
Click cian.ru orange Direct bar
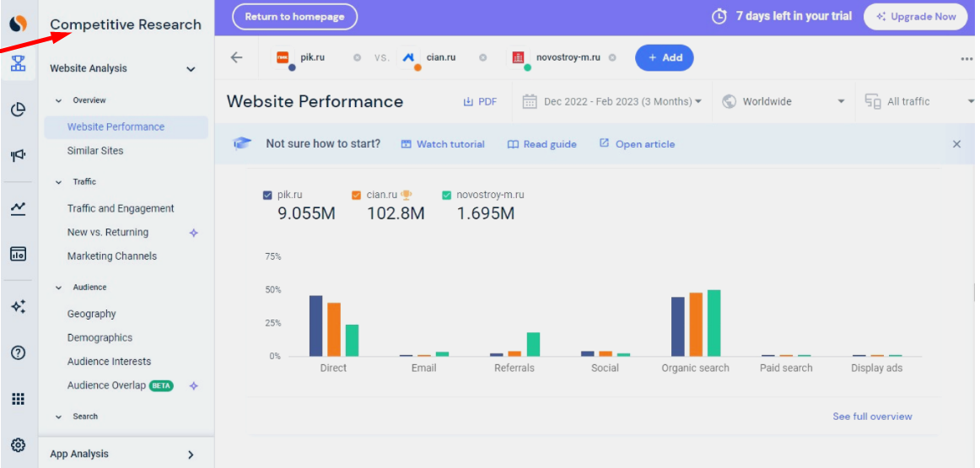(x=334, y=329)
